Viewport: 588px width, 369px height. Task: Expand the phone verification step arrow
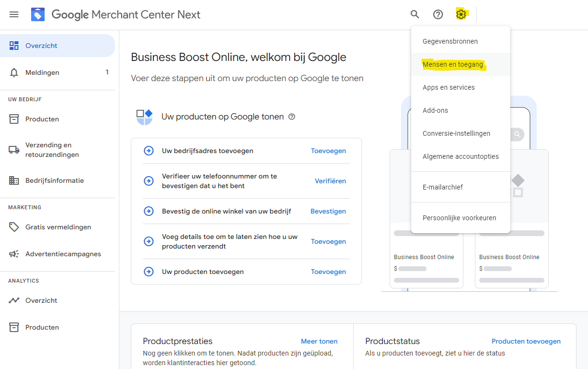click(x=149, y=181)
